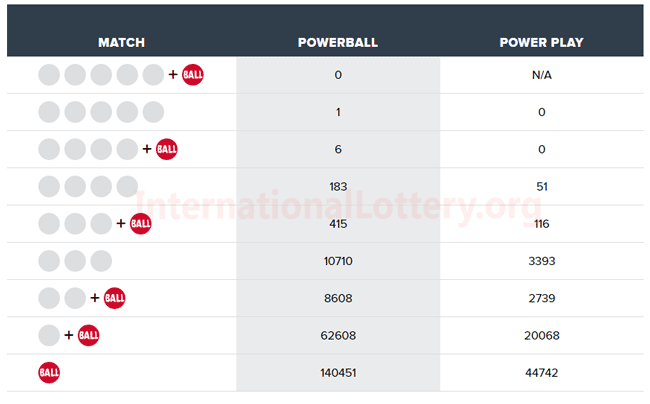The height and width of the screenshot is (404, 650).
Task: Click the red BALL icon in the four-plus-ball row
Action: 167,149
